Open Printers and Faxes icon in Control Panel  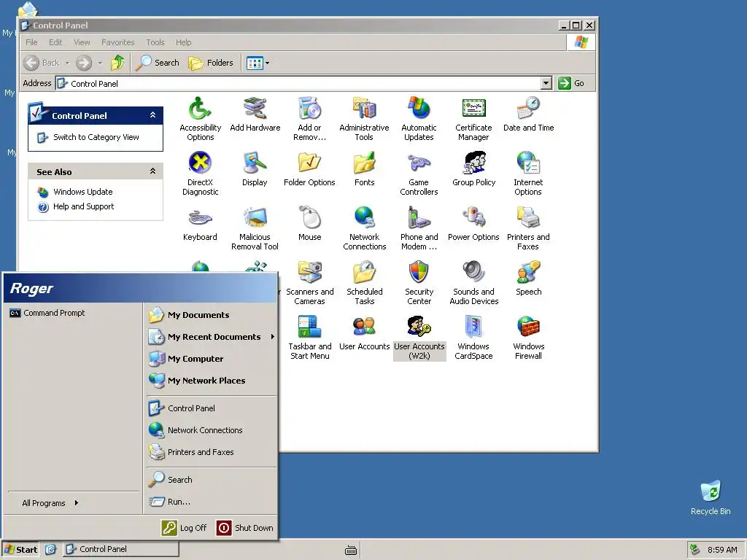pos(528,228)
